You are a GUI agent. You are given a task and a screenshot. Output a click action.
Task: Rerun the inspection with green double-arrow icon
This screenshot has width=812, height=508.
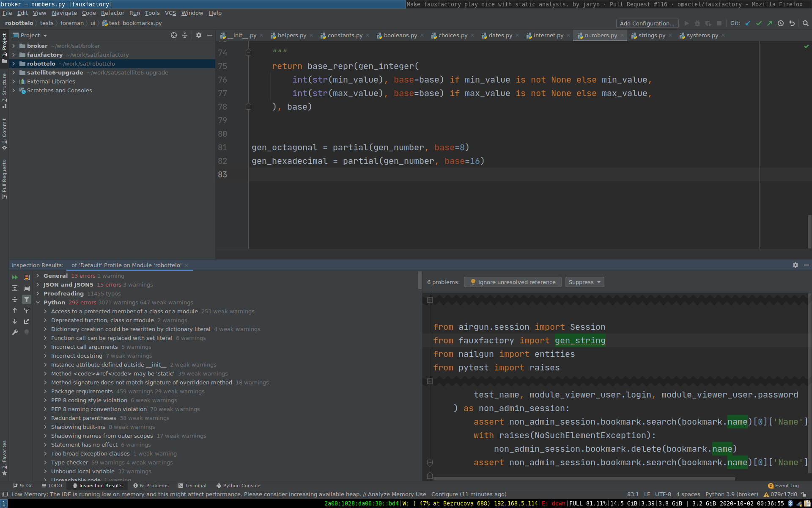(15, 277)
